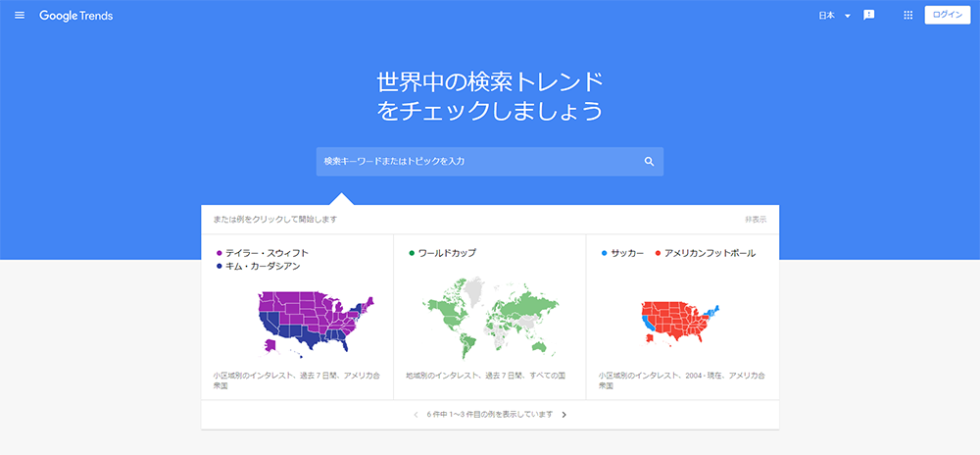980x455 pixels.
Task: Select the ワールドカップ term
Action: point(447,253)
